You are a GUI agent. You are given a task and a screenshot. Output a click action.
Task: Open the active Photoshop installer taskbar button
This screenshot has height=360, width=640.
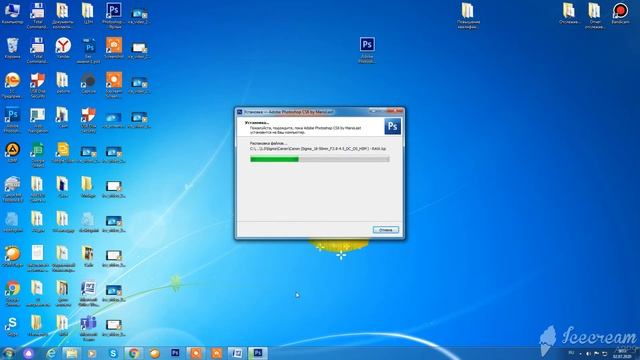pos(258,353)
